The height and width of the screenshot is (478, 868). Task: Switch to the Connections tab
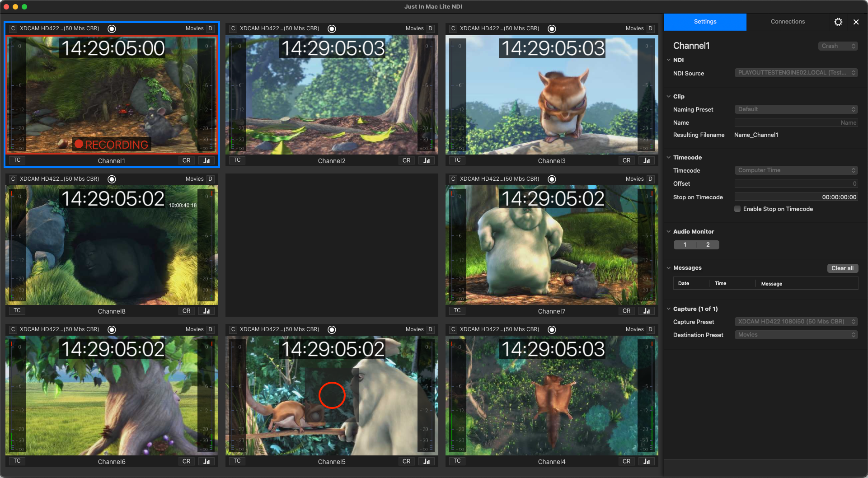(788, 22)
